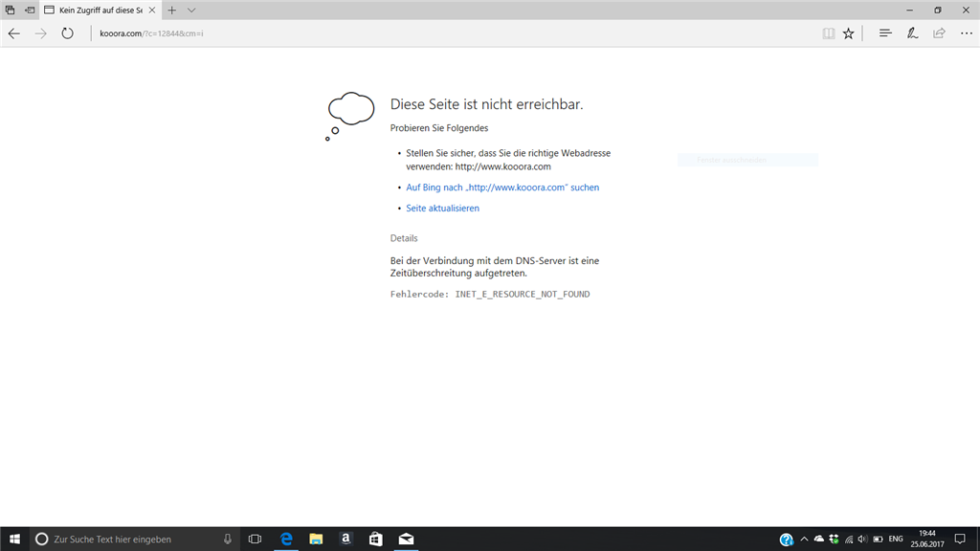Screen dimensions: 980x551
Task: Search Bing for http://www.kooora.com link
Action: click(x=502, y=187)
